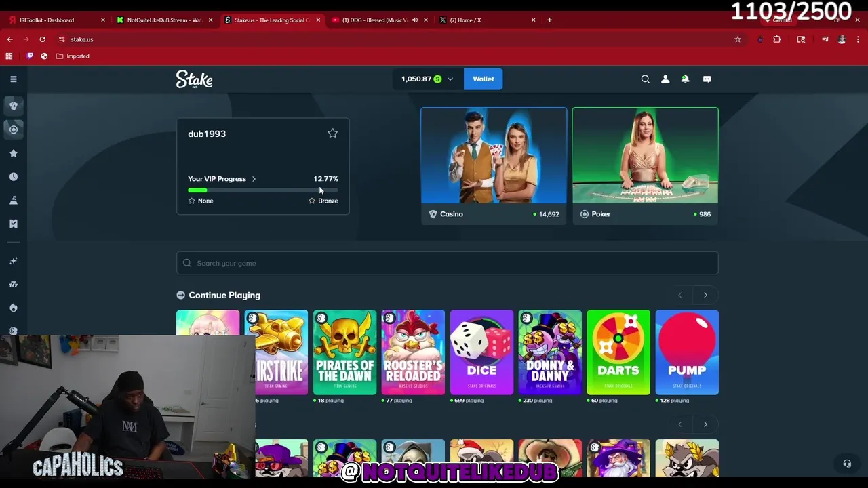Open the Casino cards icon in the sidebar
This screenshot has width=868, height=488.
pyautogui.click(x=13, y=106)
